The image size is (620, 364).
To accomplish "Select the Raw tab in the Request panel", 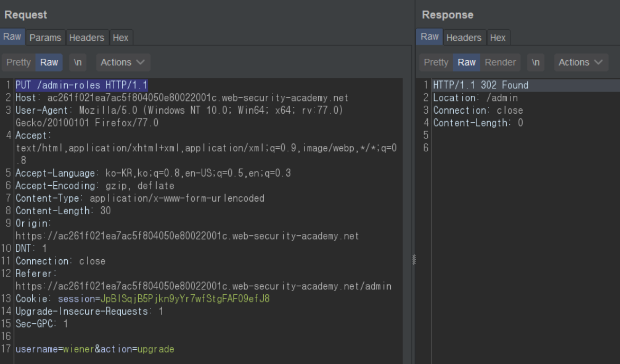I will pyautogui.click(x=12, y=37).
